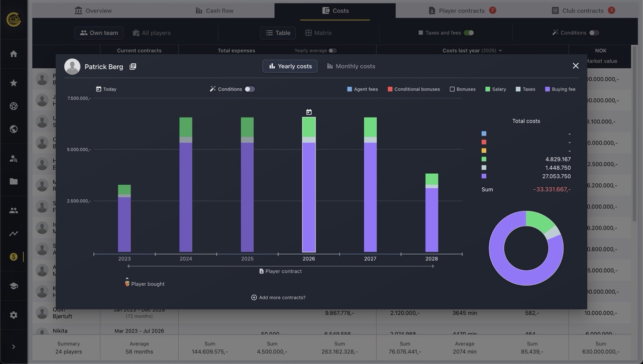Click the taxes total 1.448.750

point(558,168)
